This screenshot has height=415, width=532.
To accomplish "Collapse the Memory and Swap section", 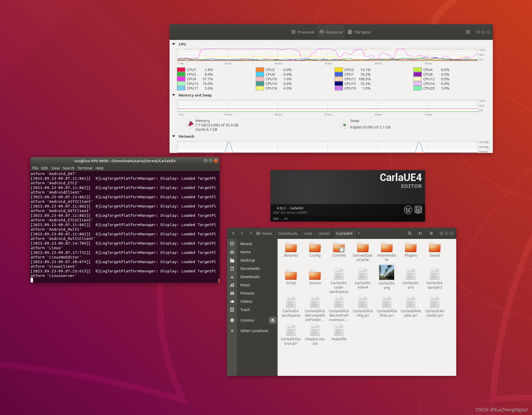I will (174, 95).
